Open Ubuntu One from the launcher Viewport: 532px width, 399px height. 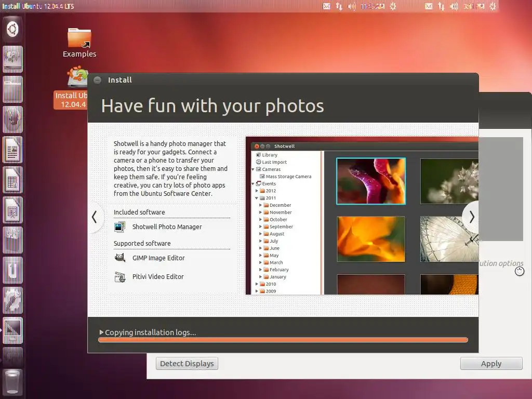coord(12,270)
